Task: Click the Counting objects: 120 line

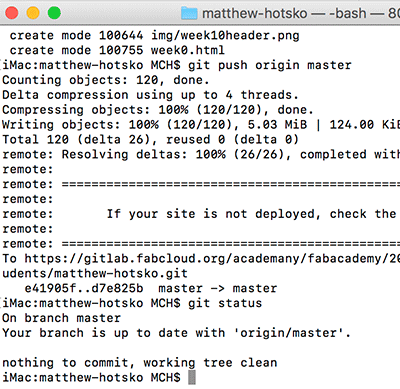Action: 106,80
